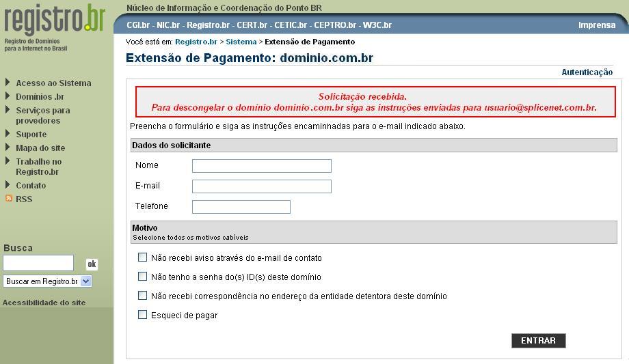Open the RSS link

coord(24,199)
